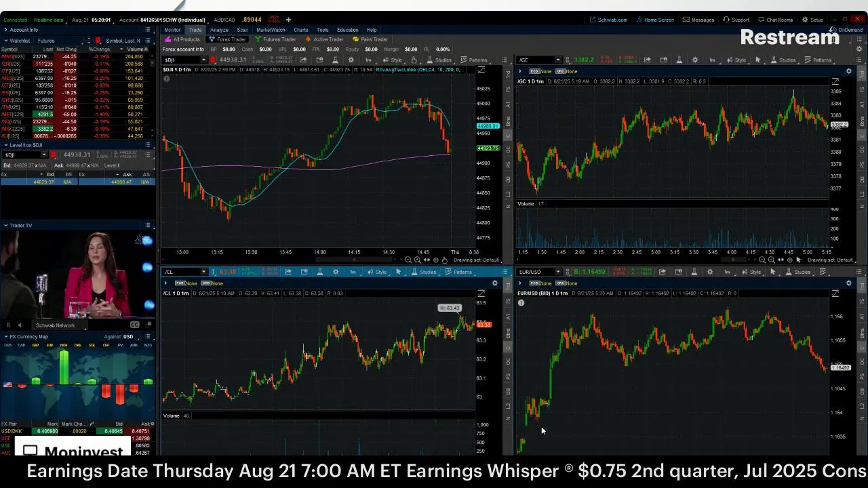Open Studies on /GC chart

(x=783, y=60)
